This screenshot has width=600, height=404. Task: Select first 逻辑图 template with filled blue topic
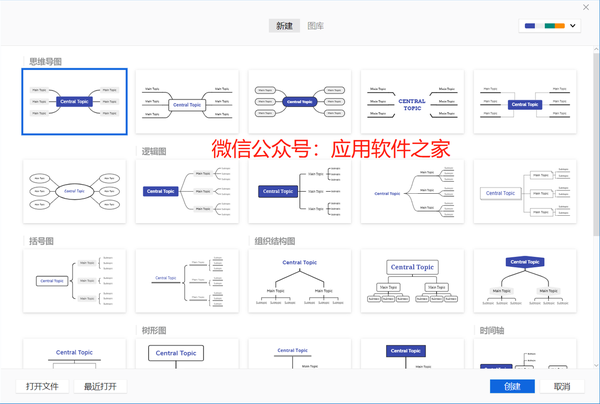click(187, 191)
